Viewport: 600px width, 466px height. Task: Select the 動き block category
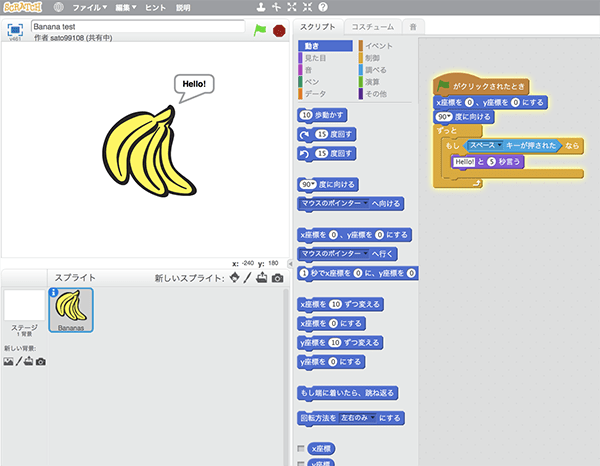(325, 46)
